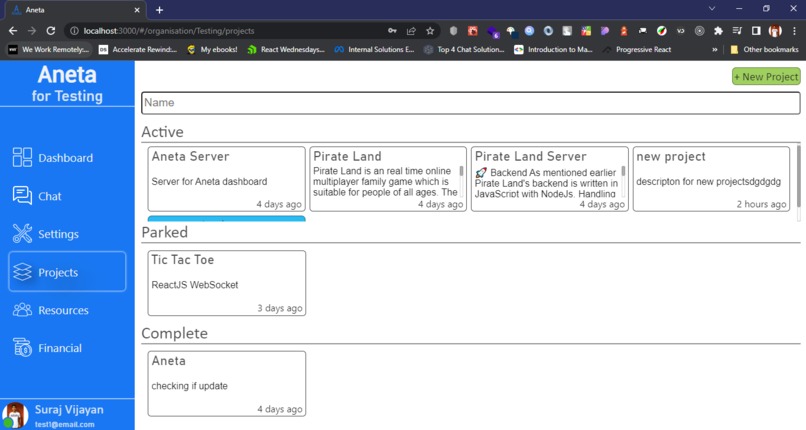Open the Pirate Land Server project title
Image resolution: width=806 pixels, height=430 pixels.
point(530,156)
